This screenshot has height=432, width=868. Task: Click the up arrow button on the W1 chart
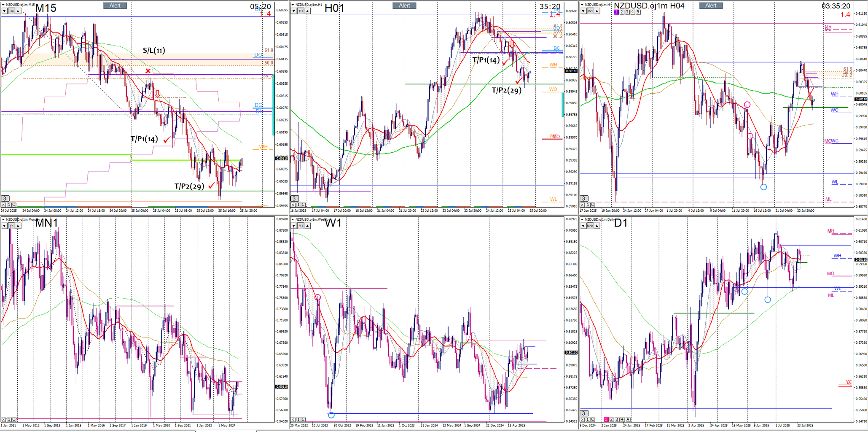[308, 226]
